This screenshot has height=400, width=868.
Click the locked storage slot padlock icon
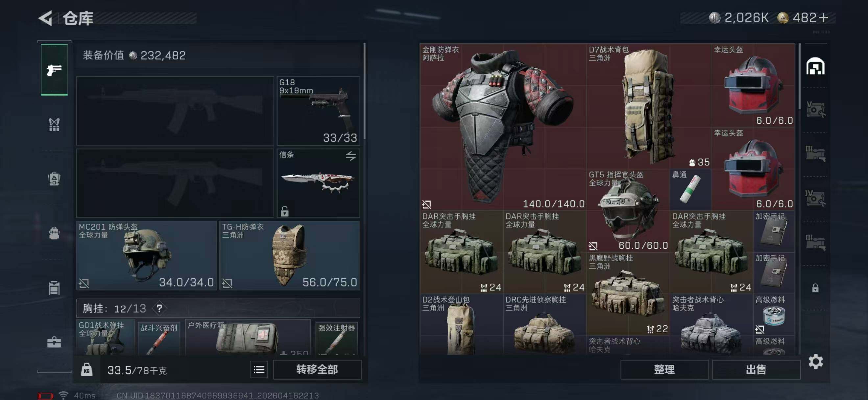pyautogui.click(x=815, y=288)
